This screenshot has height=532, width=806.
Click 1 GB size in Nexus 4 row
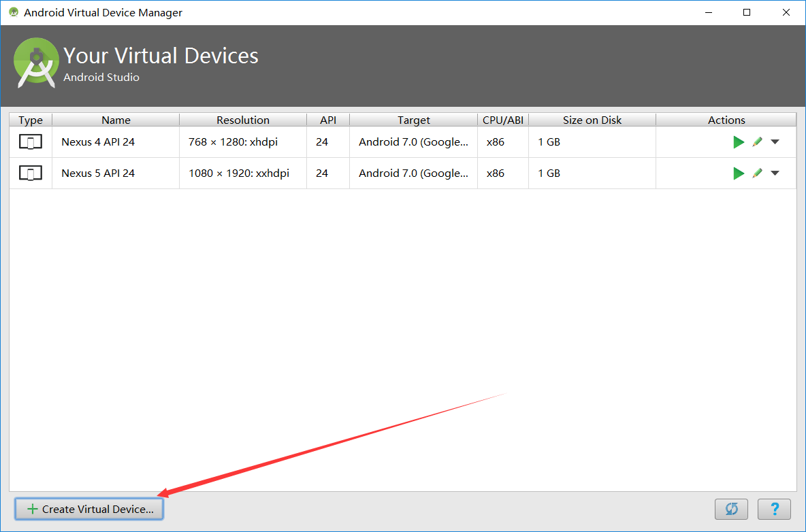click(x=592, y=142)
